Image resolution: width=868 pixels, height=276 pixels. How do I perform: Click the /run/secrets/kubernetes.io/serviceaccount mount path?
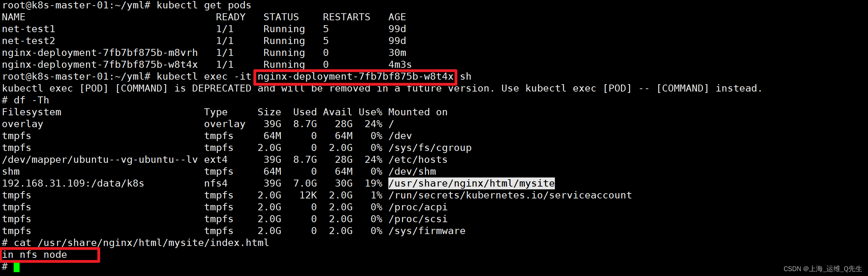coord(510,195)
